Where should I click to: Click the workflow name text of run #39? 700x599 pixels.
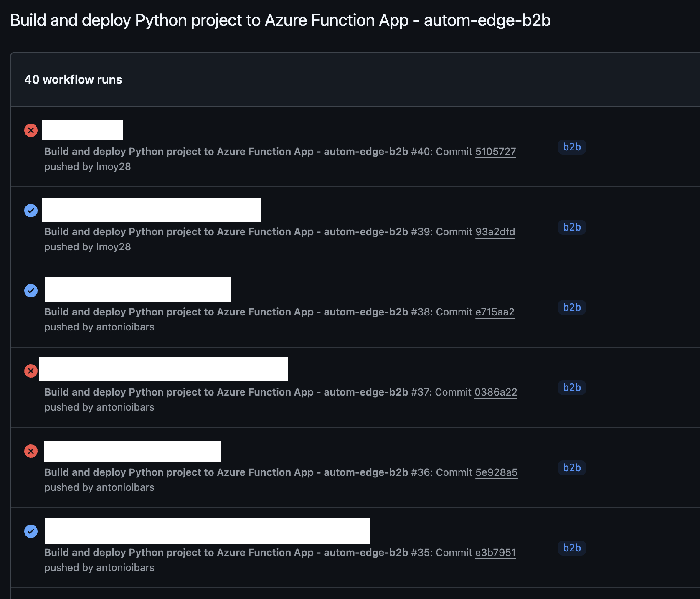[226, 232]
